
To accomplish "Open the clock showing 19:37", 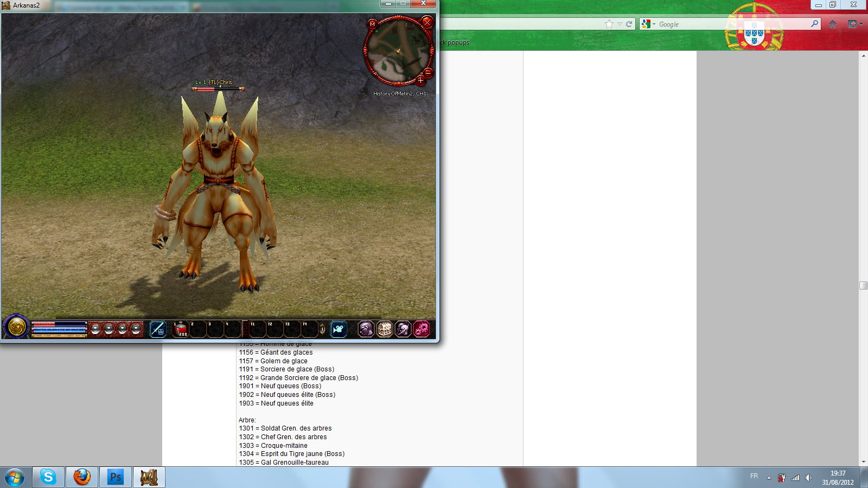I will 838,478.
